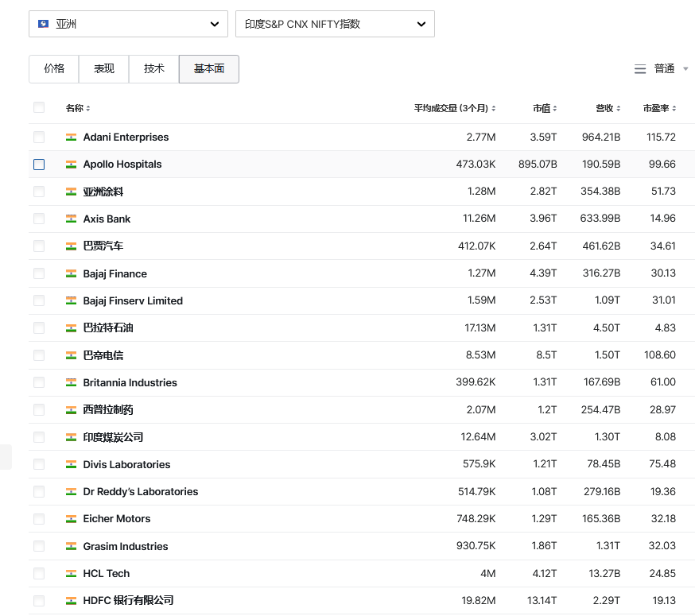Switch to the 价格 tab
The height and width of the screenshot is (616, 695).
tap(54, 69)
